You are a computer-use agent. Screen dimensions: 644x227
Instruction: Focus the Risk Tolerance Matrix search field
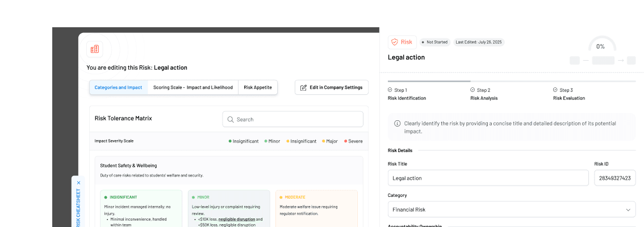click(x=293, y=119)
